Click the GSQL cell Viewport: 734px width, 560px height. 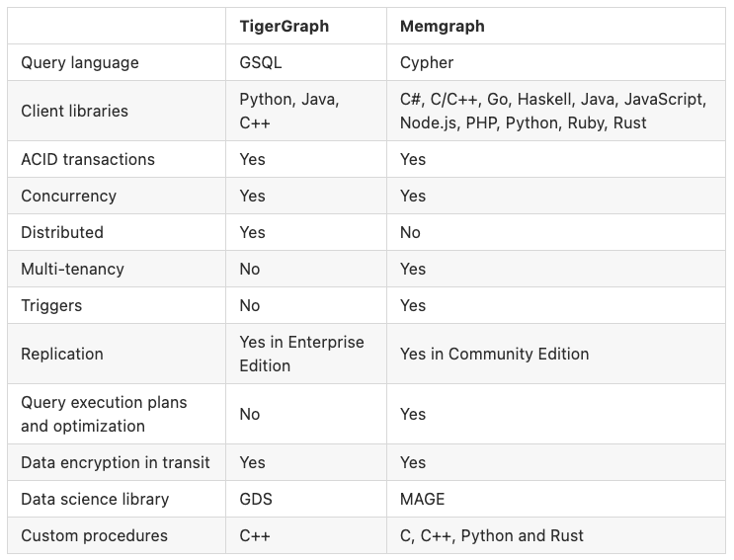pos(260,62)
